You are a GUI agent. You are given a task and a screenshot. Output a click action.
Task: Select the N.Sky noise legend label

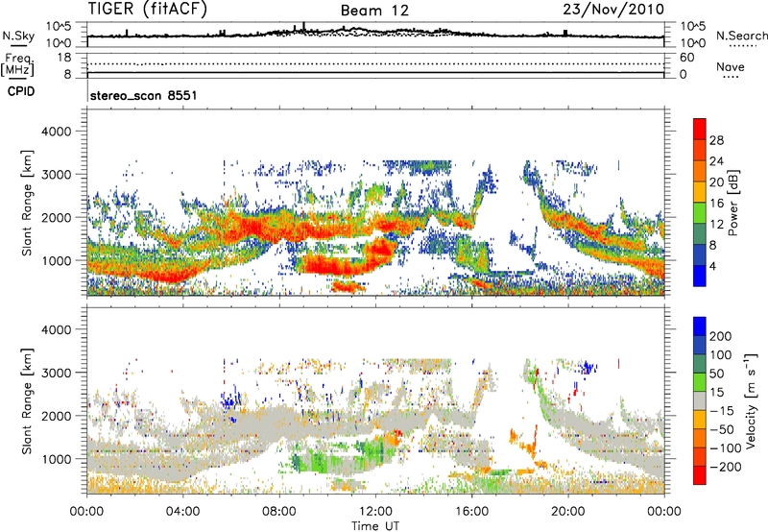(18, 36)
